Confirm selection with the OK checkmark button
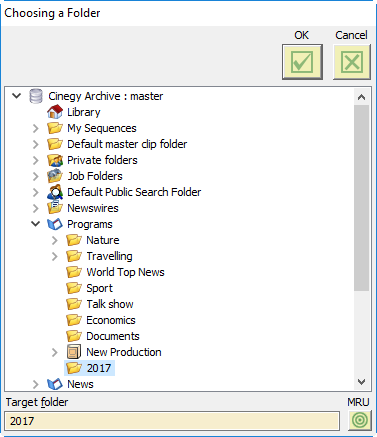The image size is (377, 437). pyautogui.click(x=302, y=62)
